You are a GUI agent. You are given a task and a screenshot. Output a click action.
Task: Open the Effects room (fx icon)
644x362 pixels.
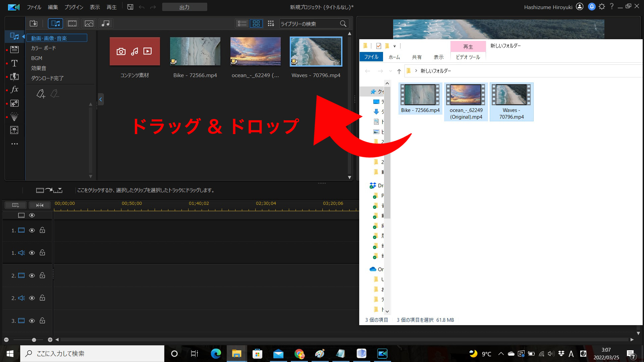[14, 89]
